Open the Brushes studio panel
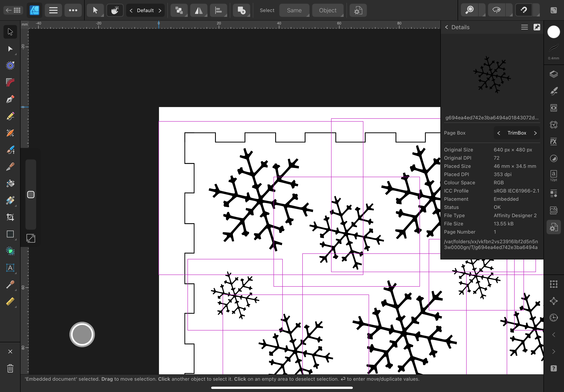 pos(554,91)
